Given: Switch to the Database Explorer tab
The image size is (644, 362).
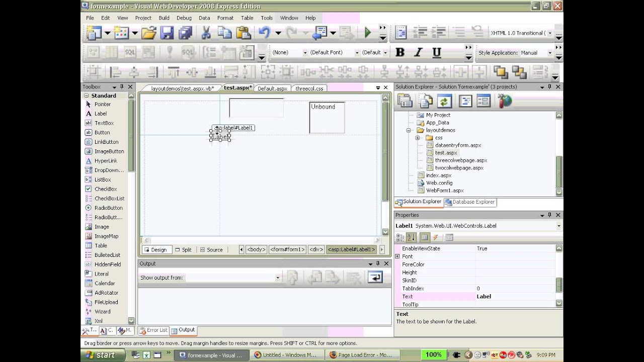Looking at the screenshot, I should pos(470,202).
